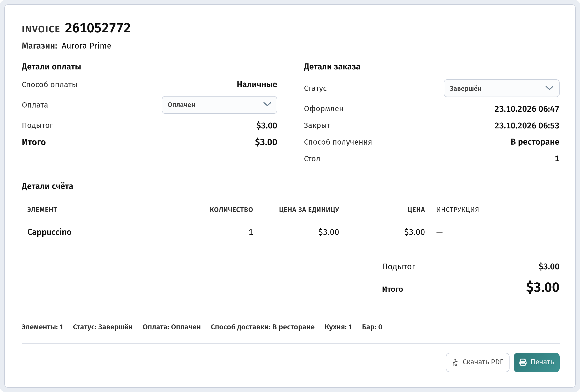Click the Закрыт date 23.10.2026 06:53
Screen dimensions: 580x392
click(x=527, y=126)
